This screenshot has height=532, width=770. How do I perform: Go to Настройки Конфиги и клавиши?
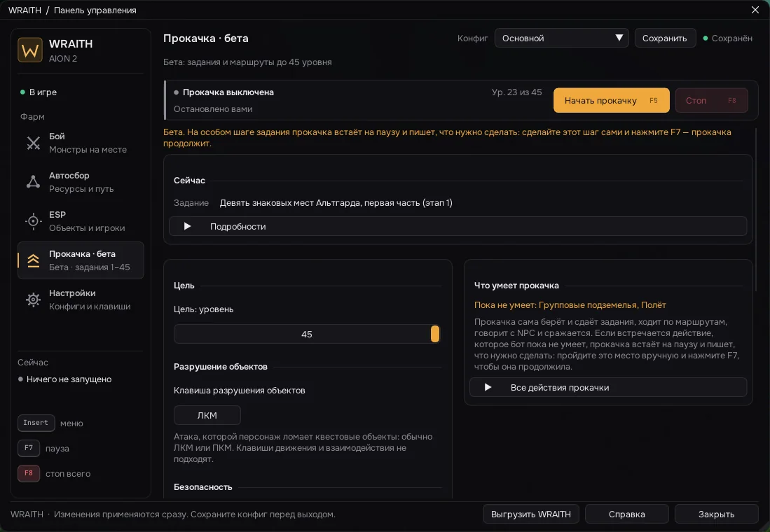81,300
